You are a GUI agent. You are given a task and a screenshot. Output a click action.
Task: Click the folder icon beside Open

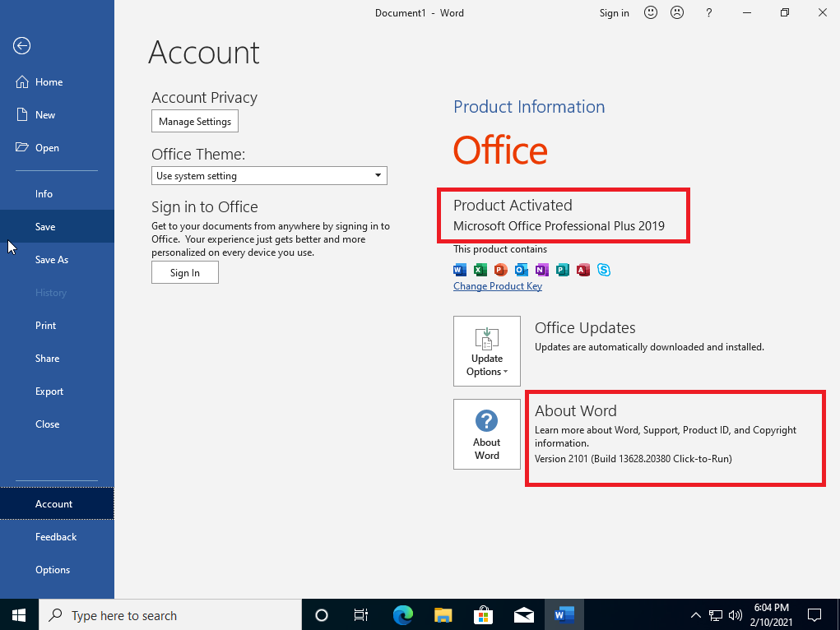pyautogui.click(x=22, y=147)
